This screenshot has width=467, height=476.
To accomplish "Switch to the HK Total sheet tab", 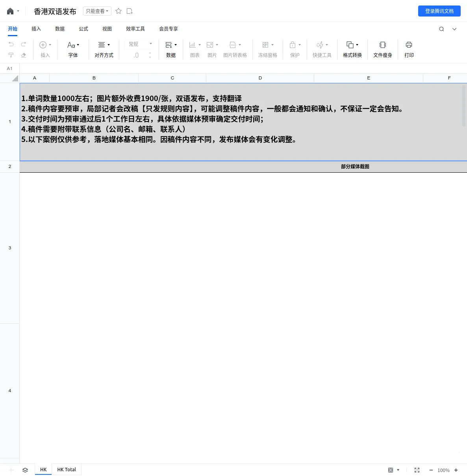I will (67, 469).
